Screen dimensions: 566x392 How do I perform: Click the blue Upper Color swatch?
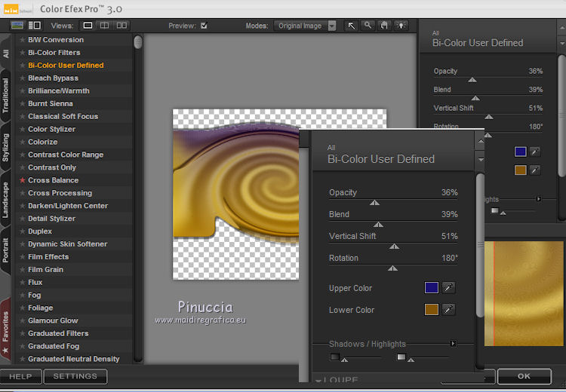pyautogui.click(x=432, y=288)
